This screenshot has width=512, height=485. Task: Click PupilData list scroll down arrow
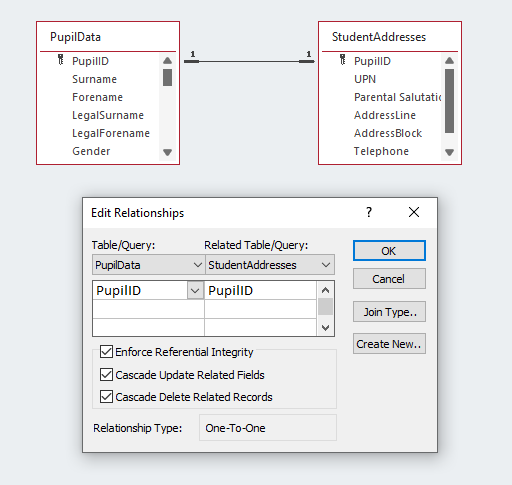[167, 152]
